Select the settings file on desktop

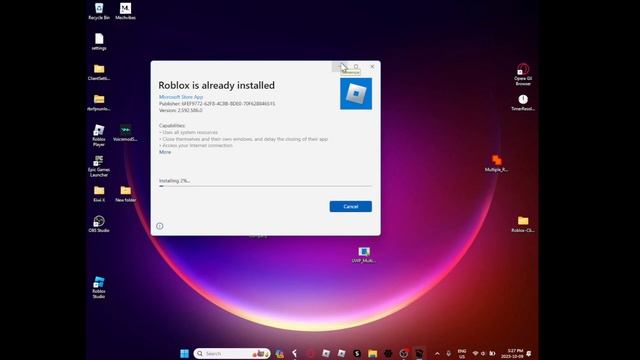click(99, 42)
